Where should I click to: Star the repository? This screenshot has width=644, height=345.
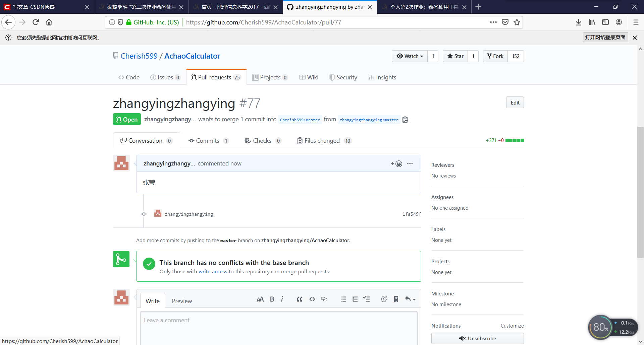pyautogui.click(x=455, y=56)
